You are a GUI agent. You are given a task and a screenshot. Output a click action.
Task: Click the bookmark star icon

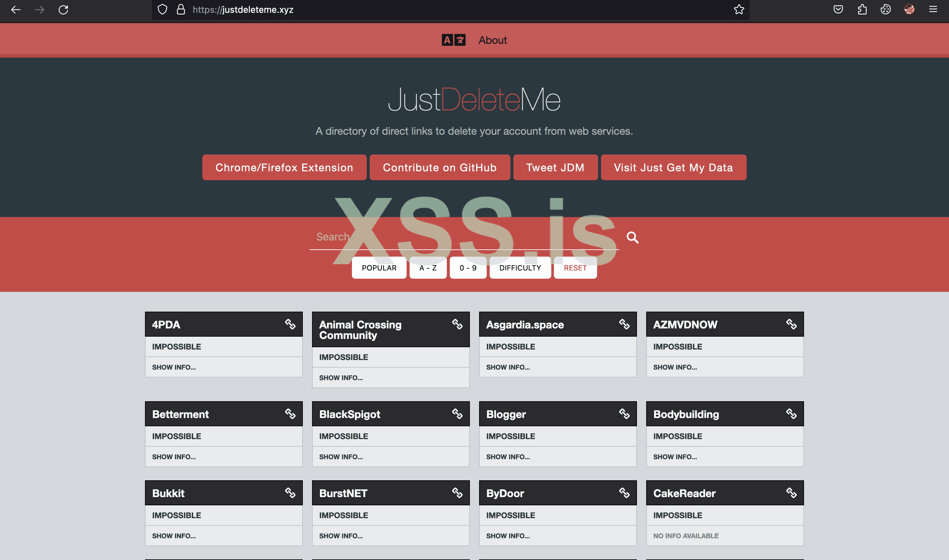click(738, 10)
